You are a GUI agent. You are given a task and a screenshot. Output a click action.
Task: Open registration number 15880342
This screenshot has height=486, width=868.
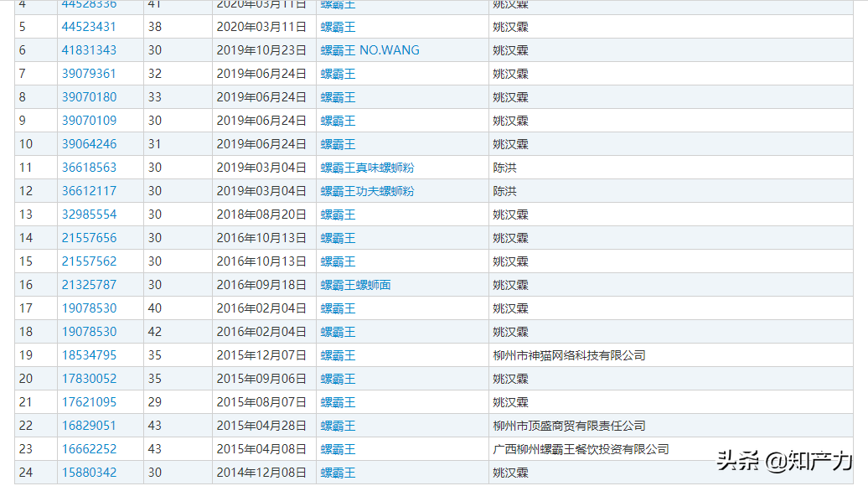(x=89, y=472)
